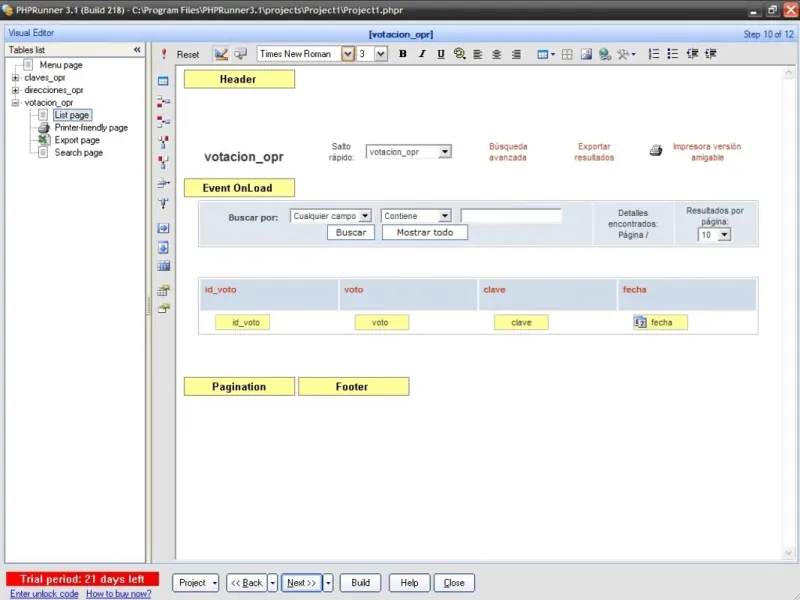Open the font size dropdown
Screen dimensions: 800x600
[381, 54]
